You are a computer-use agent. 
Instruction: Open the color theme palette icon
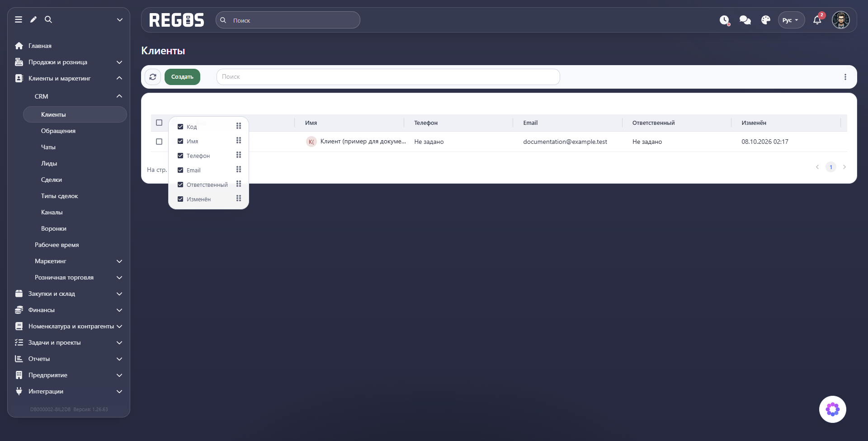766,20
